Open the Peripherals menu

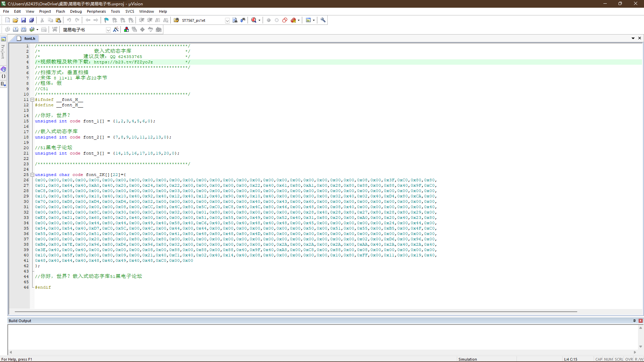pyautogui.click(x=96, y=11)
